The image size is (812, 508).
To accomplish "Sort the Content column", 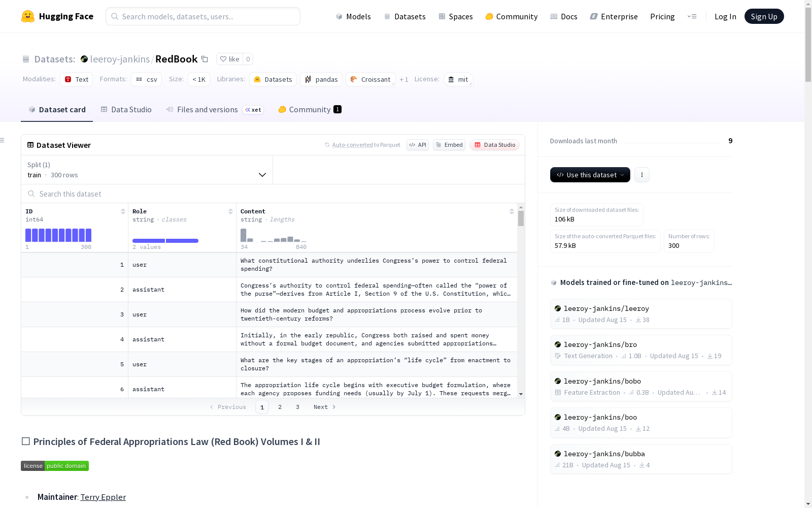I will pos(512,211).
